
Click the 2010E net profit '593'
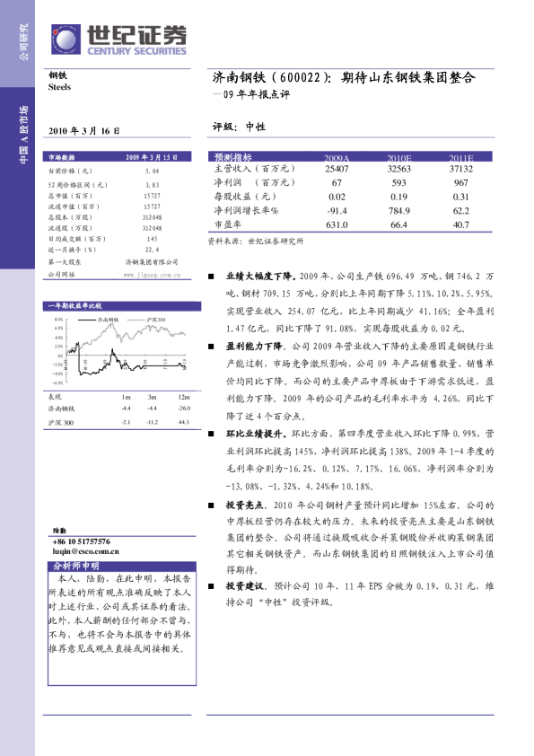coord(399,183)
